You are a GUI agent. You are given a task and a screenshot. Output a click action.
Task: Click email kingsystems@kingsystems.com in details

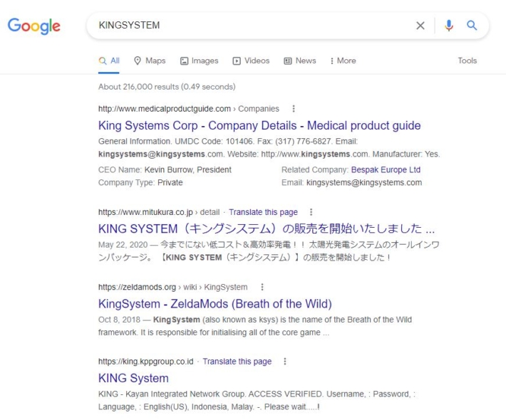click(x=364, y=183)
